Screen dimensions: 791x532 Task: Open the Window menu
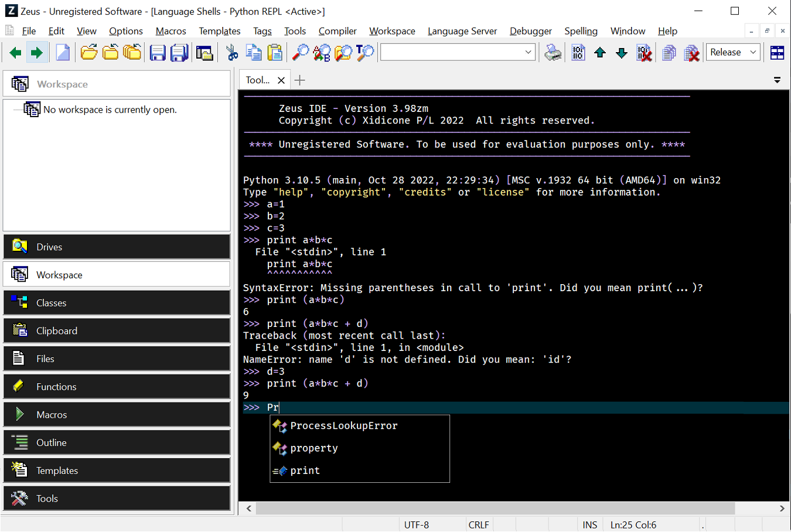click(x=628, y=31)
